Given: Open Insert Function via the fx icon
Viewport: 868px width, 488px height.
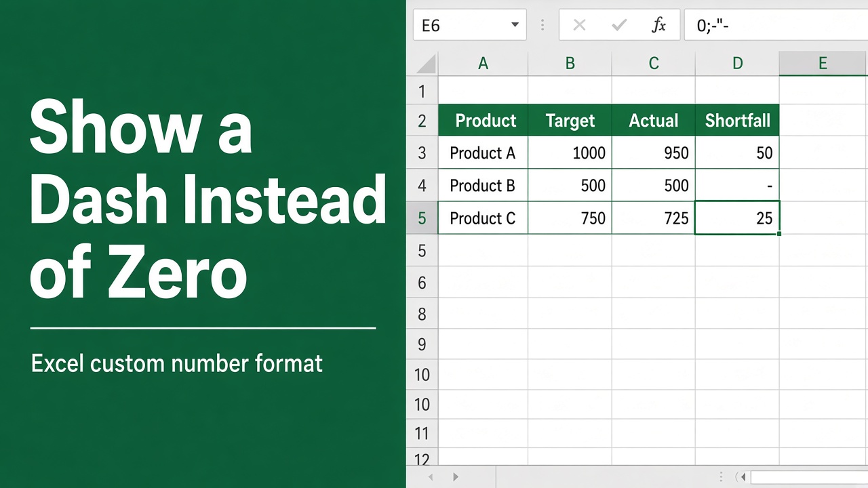Looking at the screenshot, I should point(658,26).
